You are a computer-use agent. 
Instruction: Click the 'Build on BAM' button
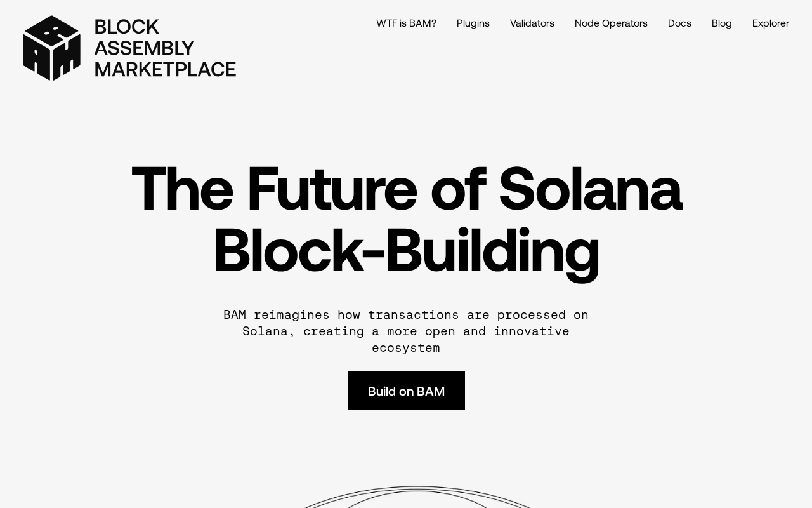pos(406,391)
